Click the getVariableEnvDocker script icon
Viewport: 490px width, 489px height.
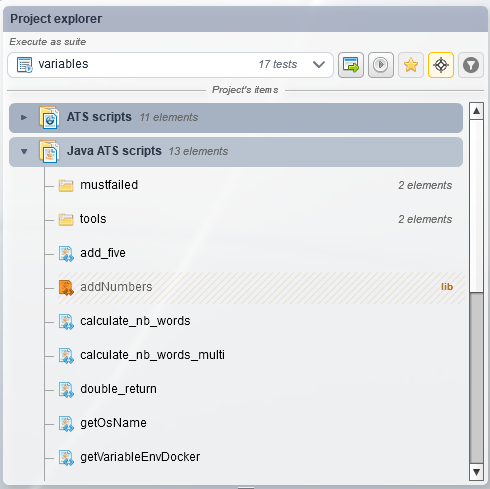point(66,458)
